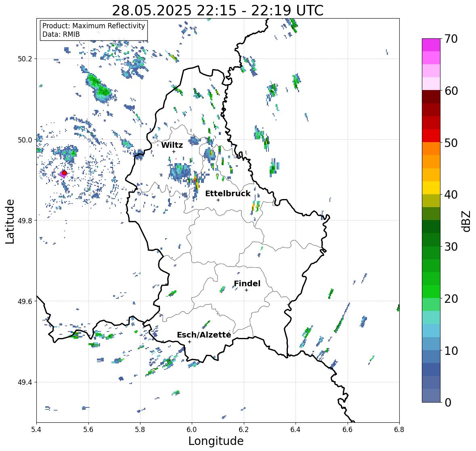Click the latitude tick label 50.0
Viewport: 476px width, 451px height.
click(x=25, y=140)
